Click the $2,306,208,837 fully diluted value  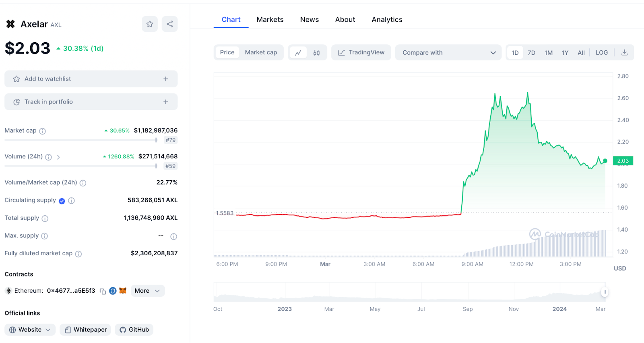[154, 253]
